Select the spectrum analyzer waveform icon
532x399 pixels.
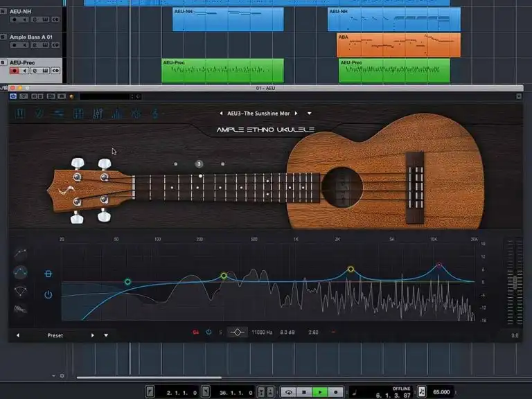point(20,309)
